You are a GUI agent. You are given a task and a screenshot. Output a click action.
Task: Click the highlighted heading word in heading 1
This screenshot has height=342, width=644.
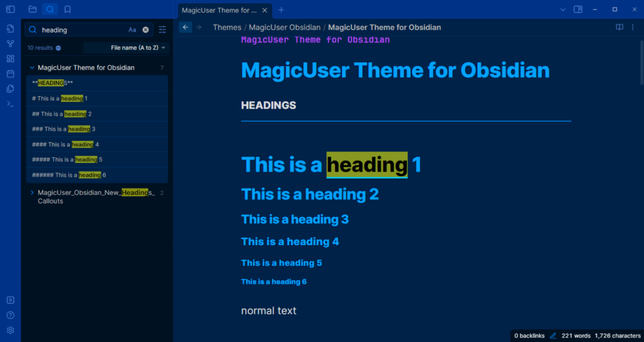[367, 165]
